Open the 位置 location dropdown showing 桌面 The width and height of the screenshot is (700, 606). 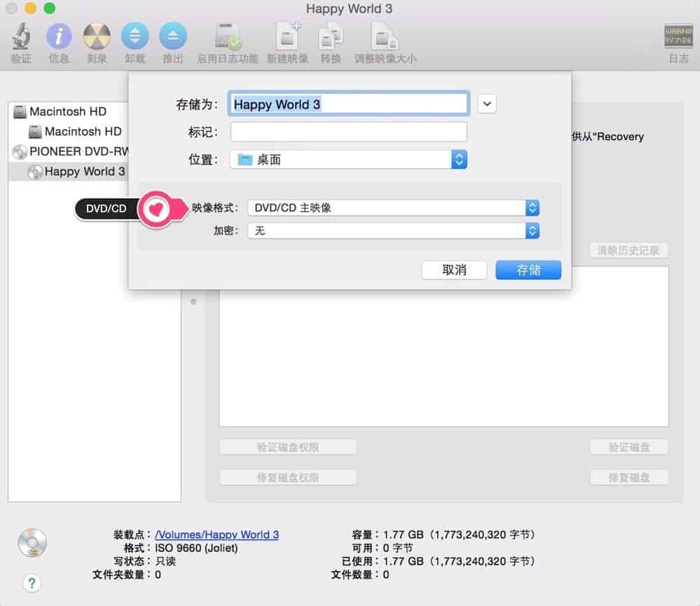pyautogui.click(x=348, y=160)
